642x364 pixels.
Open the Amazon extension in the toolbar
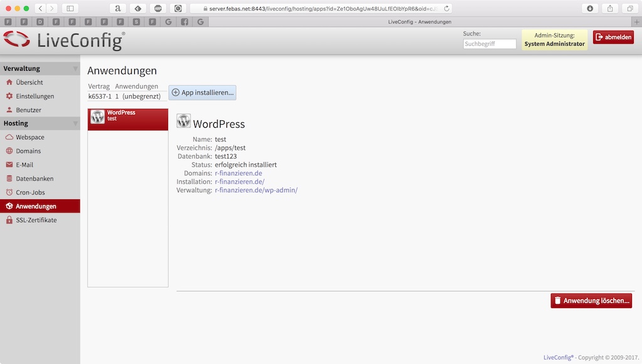coord(117,8)
